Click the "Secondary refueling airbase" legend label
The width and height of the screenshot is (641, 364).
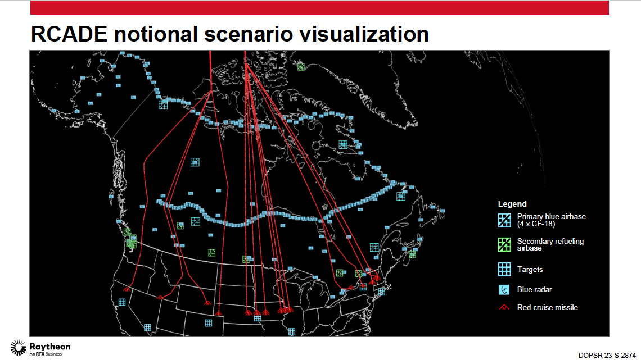point(550,244)
